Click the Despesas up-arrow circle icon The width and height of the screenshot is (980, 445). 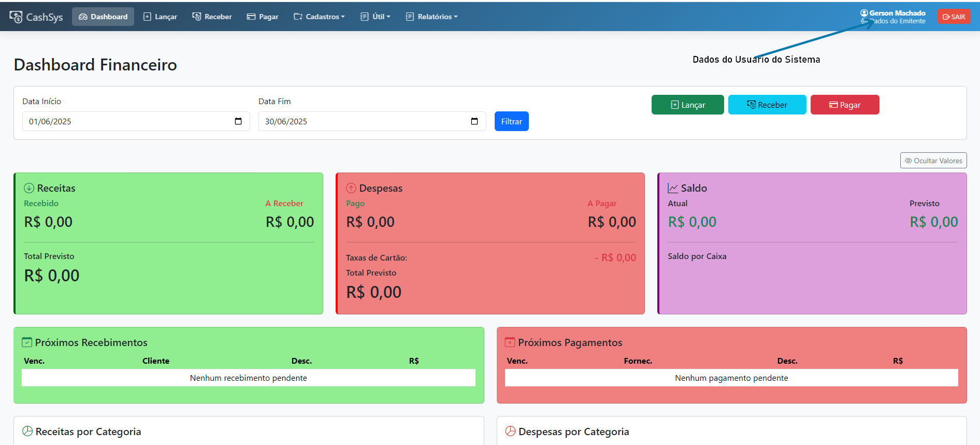tap(351, 188)
